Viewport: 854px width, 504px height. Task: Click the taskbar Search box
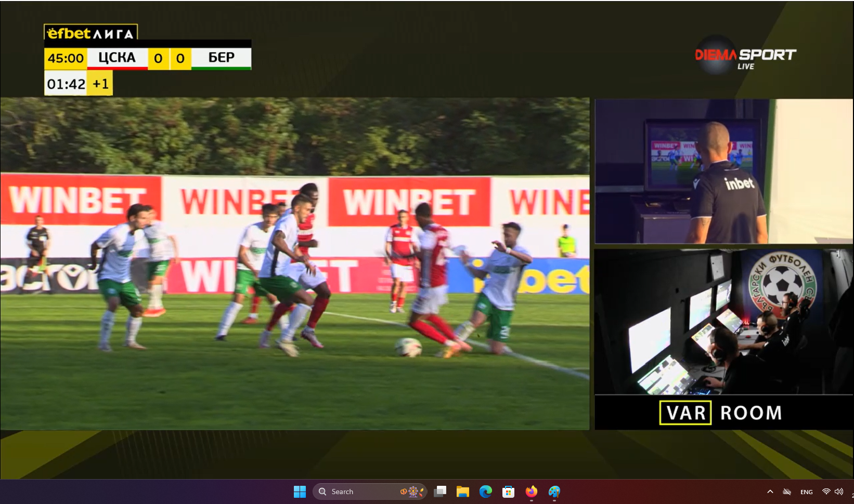pos(370,492)
